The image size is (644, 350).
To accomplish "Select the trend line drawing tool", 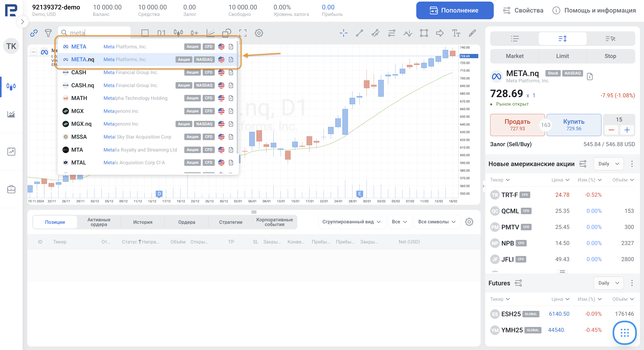I will [359, 33].
